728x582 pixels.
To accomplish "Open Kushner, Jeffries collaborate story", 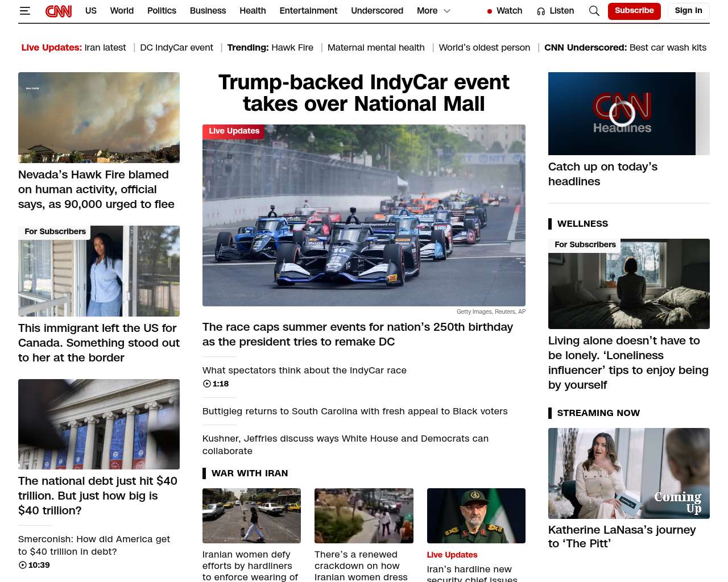I will click(345, 444).
